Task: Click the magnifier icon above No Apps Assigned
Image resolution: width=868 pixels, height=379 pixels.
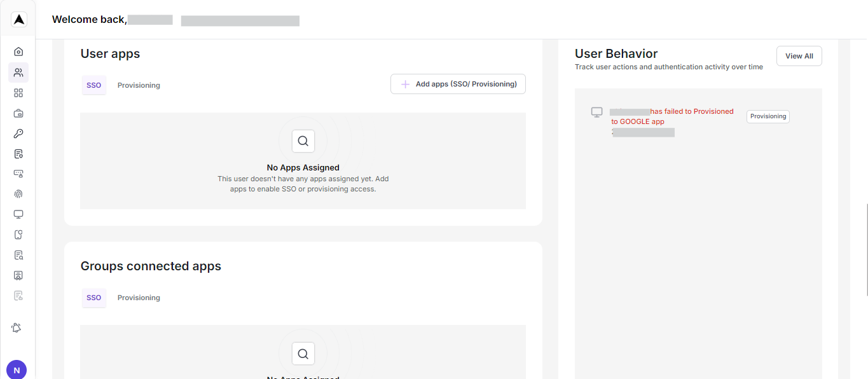Action: [303, 141]
